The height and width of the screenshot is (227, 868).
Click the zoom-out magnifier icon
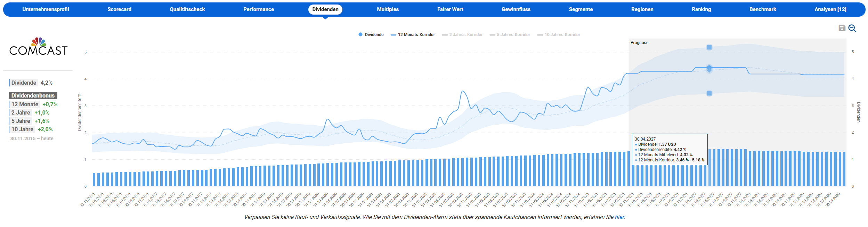tap(852, 28)
